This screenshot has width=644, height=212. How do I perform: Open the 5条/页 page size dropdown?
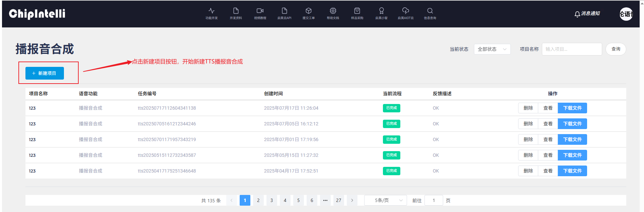pos(385,200)
